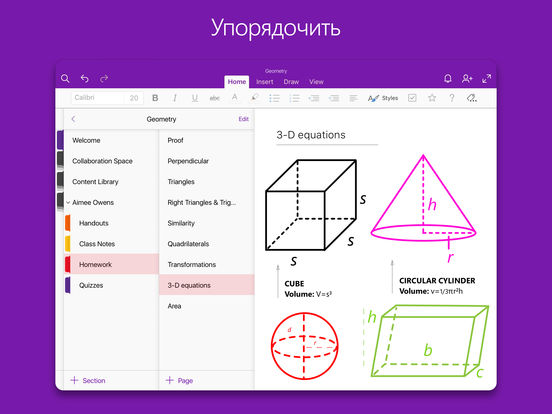Open the tags icon at toolbar end
The image size is (552, 414).
(x=471, y=98)
